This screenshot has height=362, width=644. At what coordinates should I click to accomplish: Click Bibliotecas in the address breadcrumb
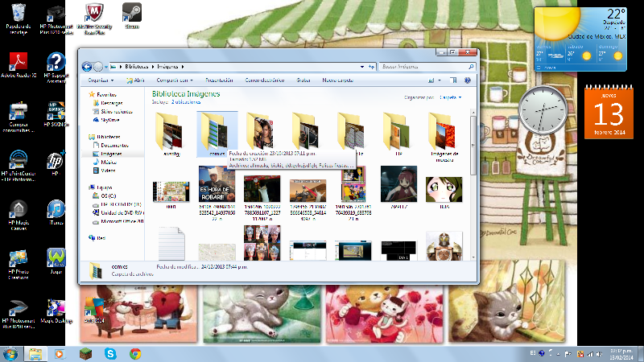tap(136, 67)
